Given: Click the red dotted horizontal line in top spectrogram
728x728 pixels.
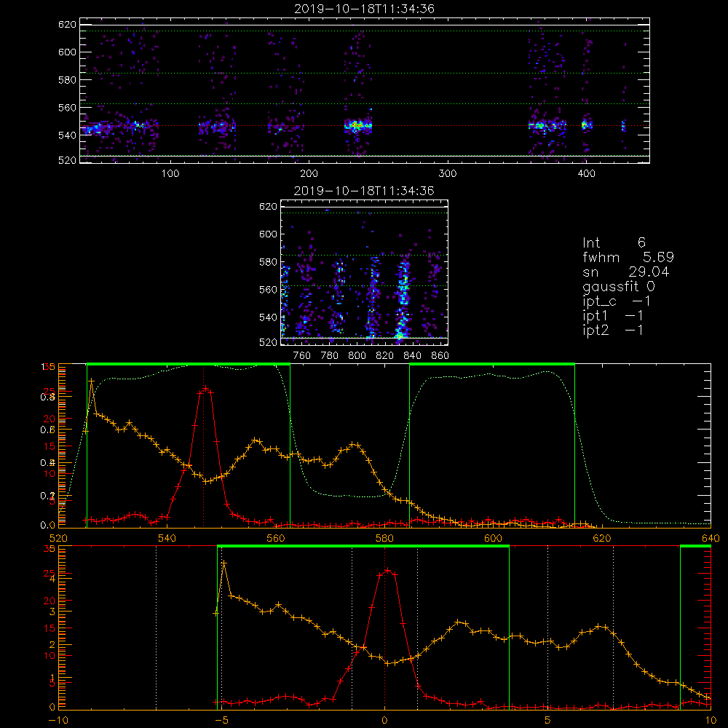Looking at the screenshot, I should pyautogui.click(x=365, y=126).
